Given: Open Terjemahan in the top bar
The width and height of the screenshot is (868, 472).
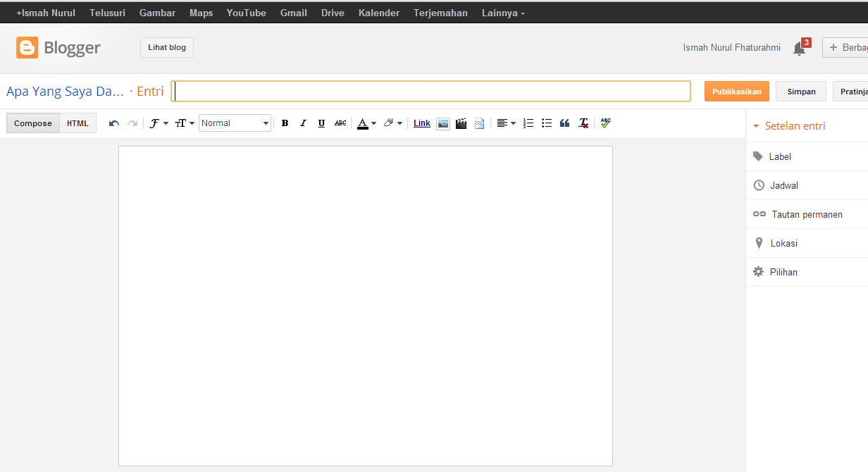Looking at the screenshot, I should tap(440, 13).
